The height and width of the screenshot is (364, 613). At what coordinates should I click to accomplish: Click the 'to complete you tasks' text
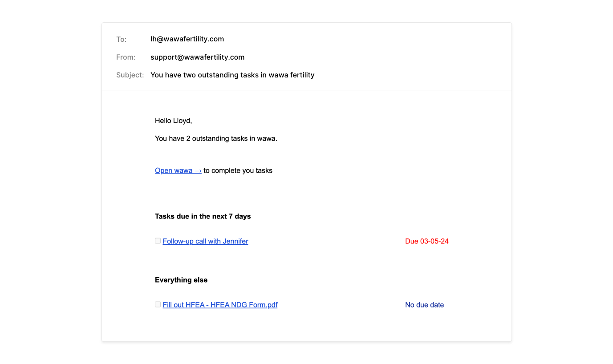[238, 170]
